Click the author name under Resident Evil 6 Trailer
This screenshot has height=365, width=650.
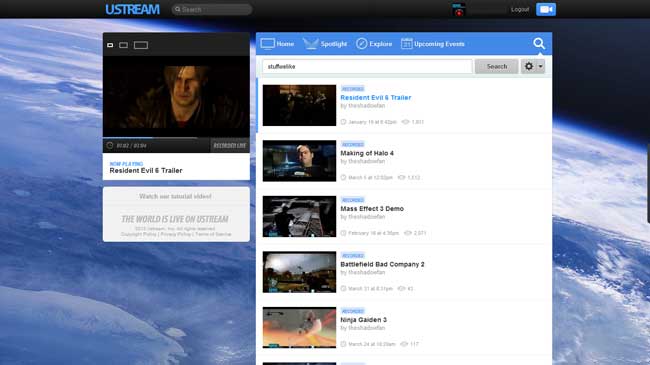pyautogui.click(x=366, y=106)
